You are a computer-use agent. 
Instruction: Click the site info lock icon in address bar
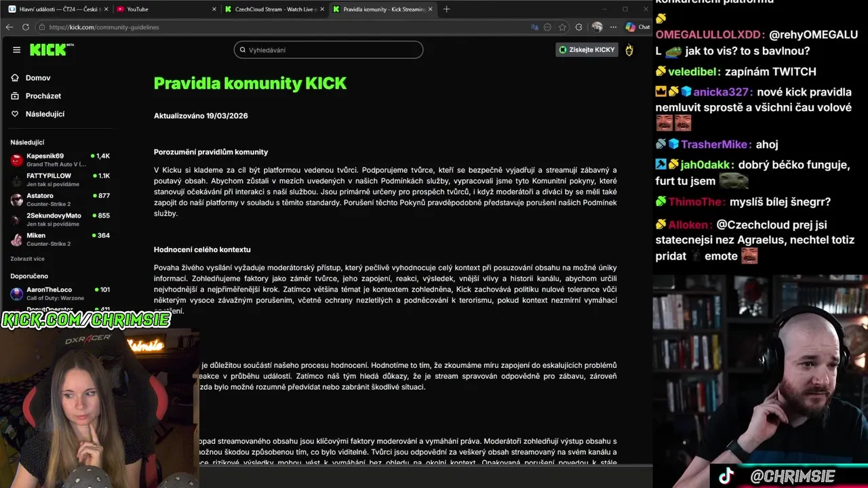[42, 27]
